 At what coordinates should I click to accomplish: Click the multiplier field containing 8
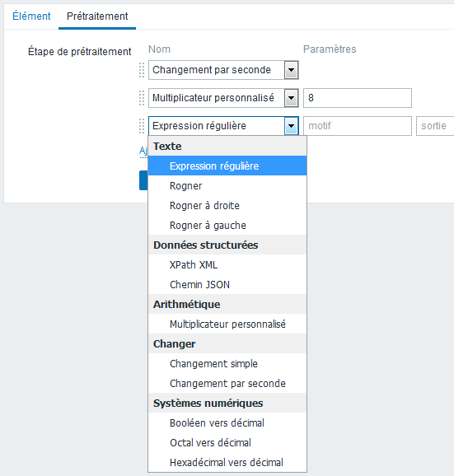(x=358, y=98)
